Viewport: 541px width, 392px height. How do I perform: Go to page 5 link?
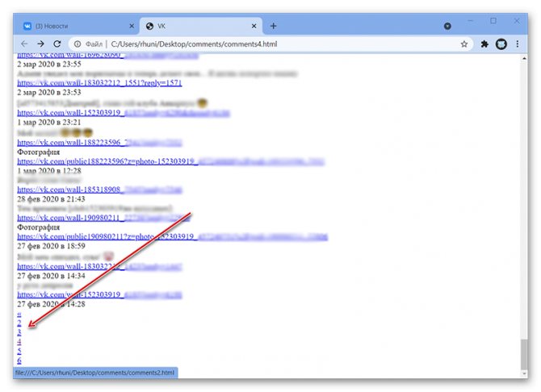(x=19, y=352)
